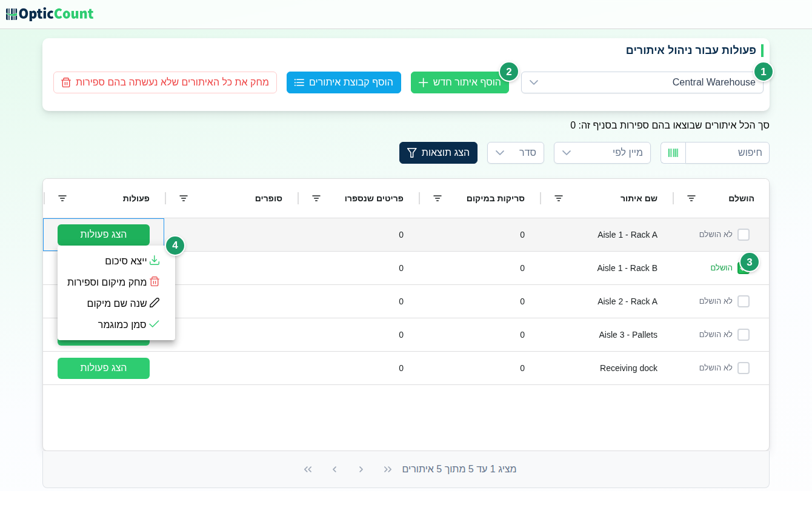Open filter icon for פעולות column
The width and height of the screenshot is (812, 516).
coord(62,198)
